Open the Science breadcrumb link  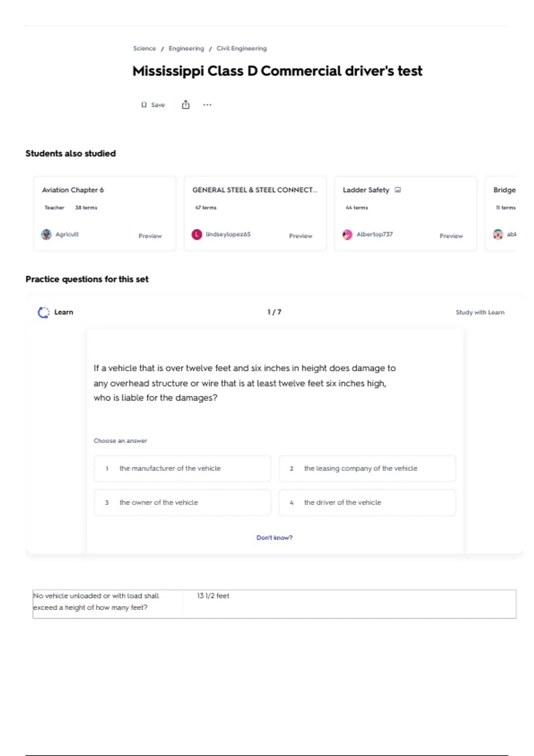tap(145, 48)
